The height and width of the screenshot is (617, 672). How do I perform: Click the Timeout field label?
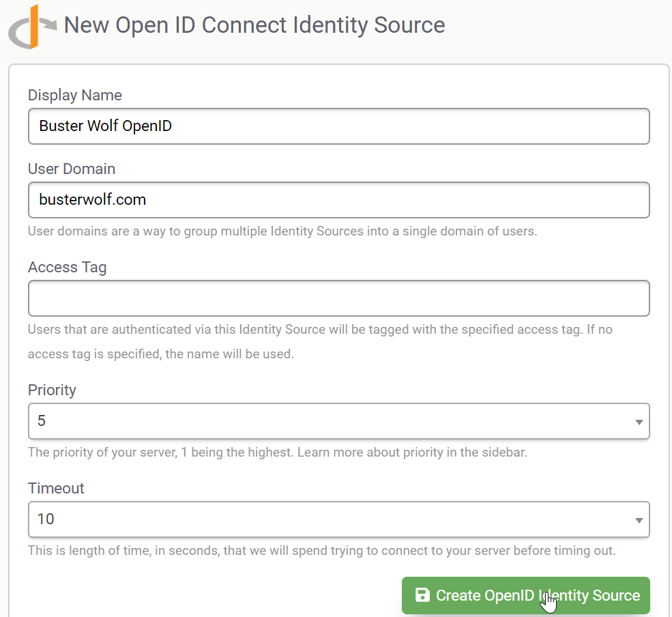pos(56,488)
